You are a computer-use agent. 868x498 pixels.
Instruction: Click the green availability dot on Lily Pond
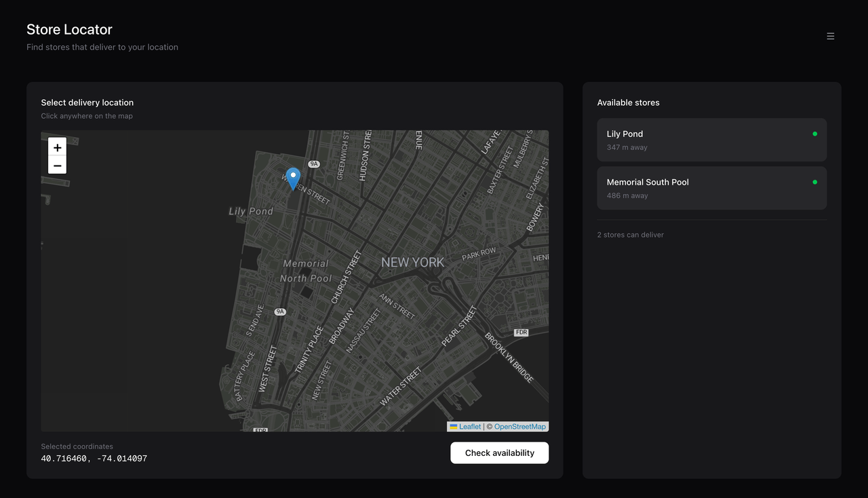(x=814, y=134)
